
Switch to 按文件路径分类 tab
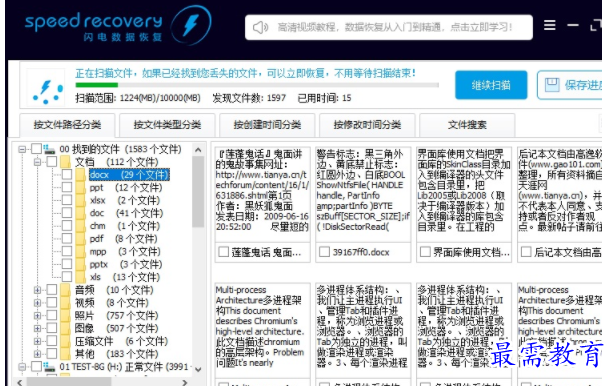click(67, 125)
